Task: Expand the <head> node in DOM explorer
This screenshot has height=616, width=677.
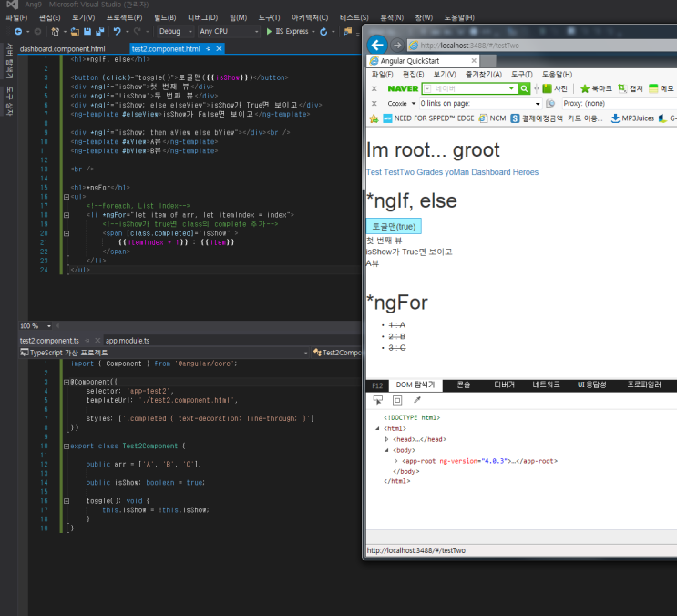Action: coord(386,439)
